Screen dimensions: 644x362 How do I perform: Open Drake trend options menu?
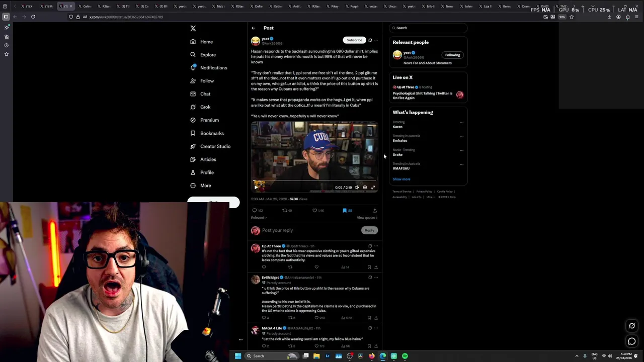click(461, 150)
